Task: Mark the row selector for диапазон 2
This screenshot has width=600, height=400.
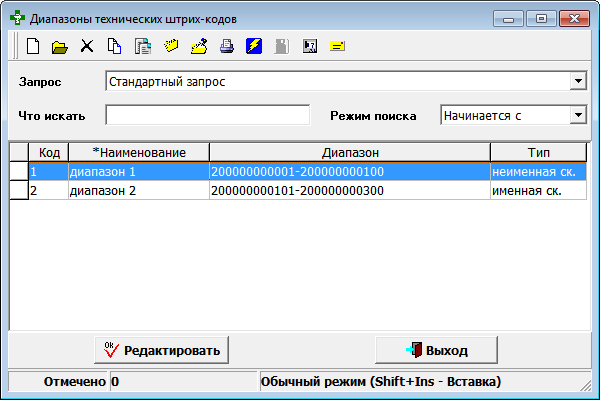Action: [x=19, y=190]
